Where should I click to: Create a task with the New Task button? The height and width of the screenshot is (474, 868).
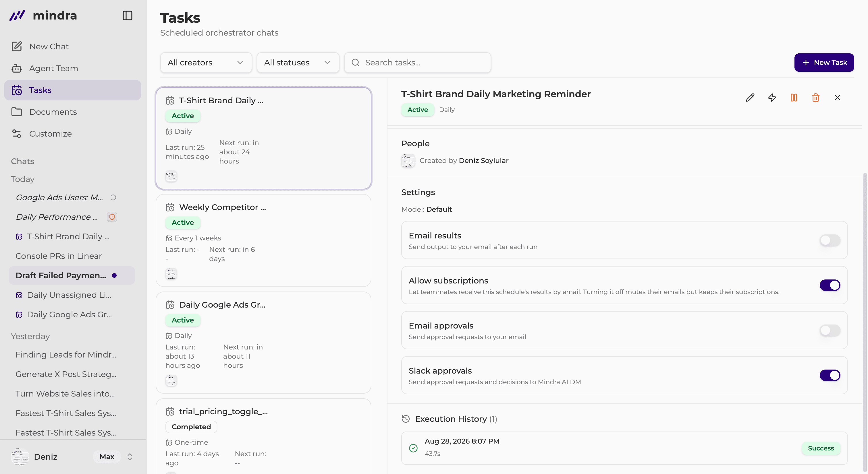pos(824,63)
